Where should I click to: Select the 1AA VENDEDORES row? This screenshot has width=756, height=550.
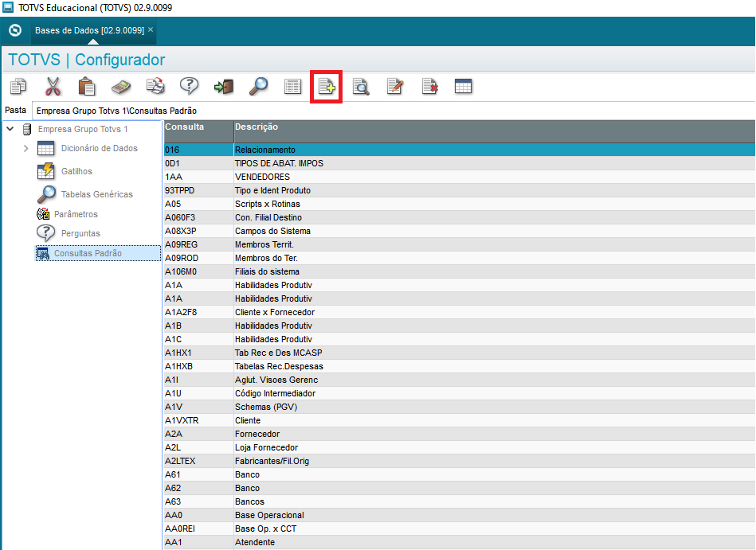(x=460, y=177)
